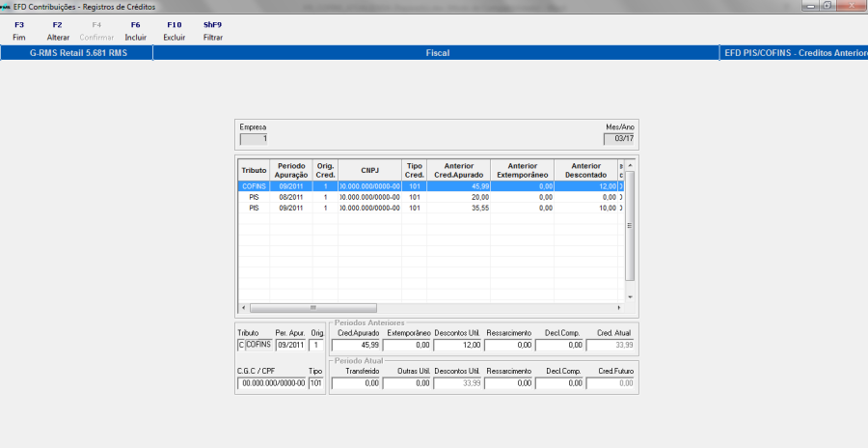The image size is (868, 448).
Task: Click the grid's scroll-down arrow
Action: tap(630, 297)
